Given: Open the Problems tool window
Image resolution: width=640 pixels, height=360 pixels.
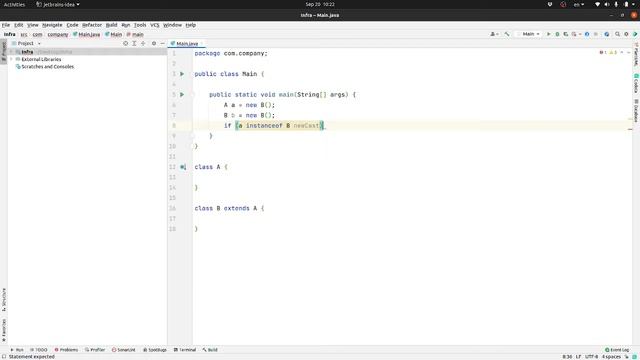Looking at the screenshot, I should (x=66, y=350).
